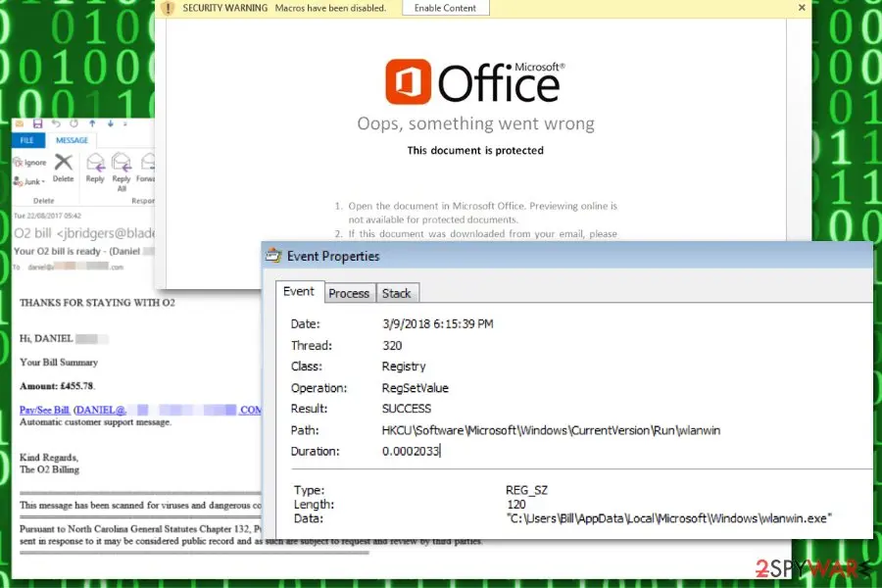
Task: Open the quick access toolbar customize dropdown
Action: click(x=124, y=123)
